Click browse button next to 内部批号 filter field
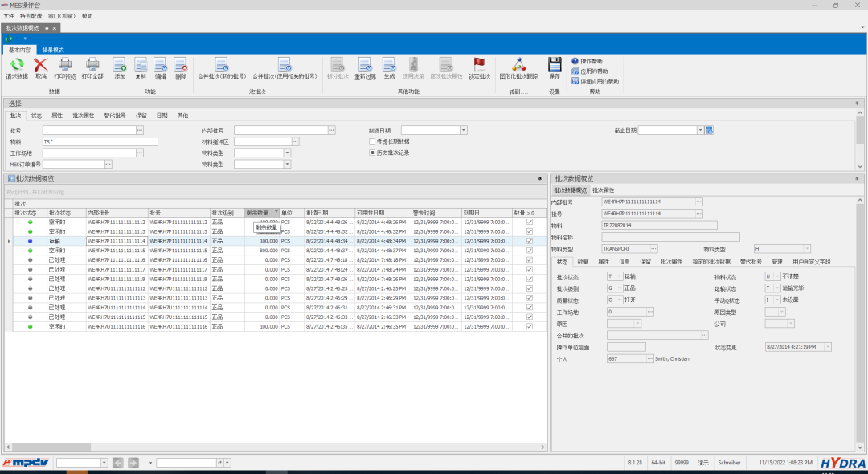The width and height of the screenshot is (868, 474). [331, 130]
